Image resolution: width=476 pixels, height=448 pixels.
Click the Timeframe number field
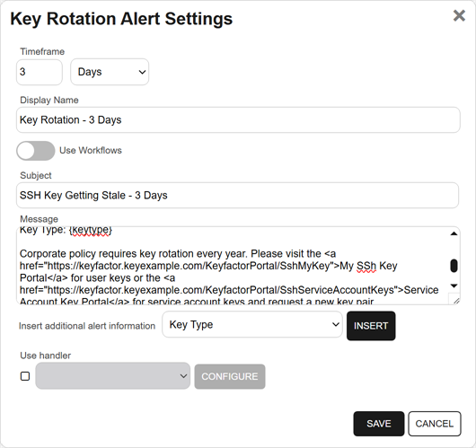point(40,72)
